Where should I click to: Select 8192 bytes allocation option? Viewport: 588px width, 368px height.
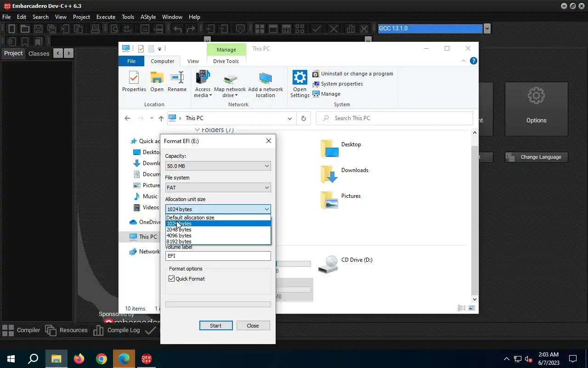[x=218, y=241]
